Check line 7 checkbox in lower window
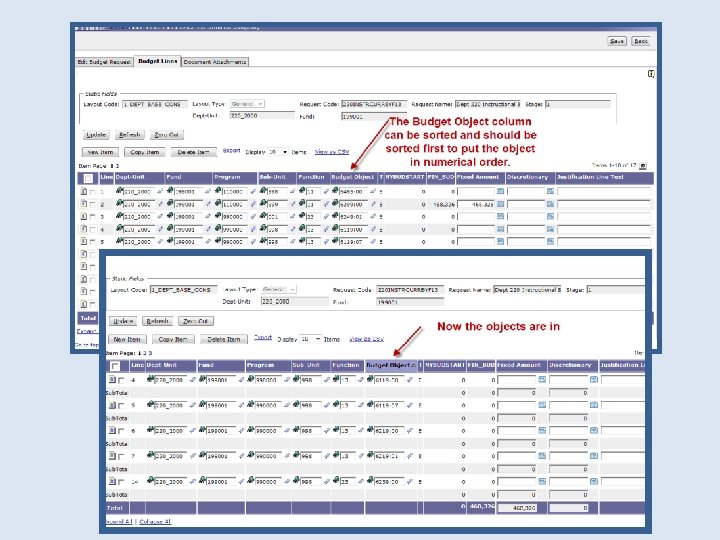Screen dimensions: 720x540 click(121, 456)
